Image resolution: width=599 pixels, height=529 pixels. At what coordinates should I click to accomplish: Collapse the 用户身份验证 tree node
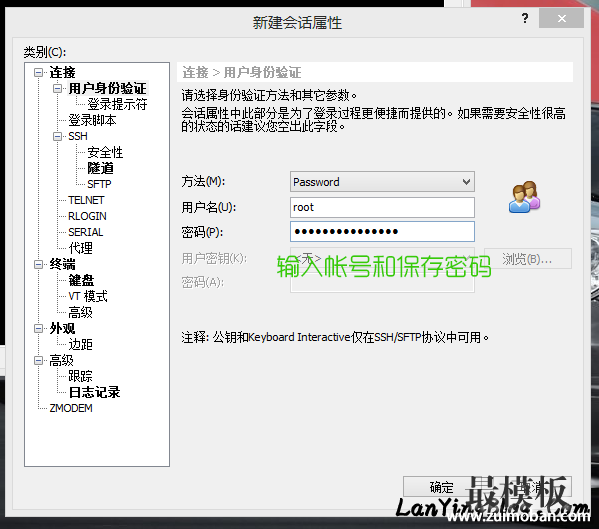(57, 88)
